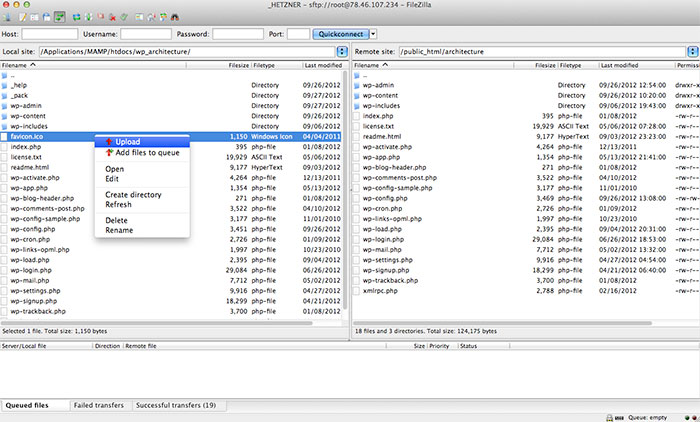
Task: Click the Host input field
Action: (x=50, y=34)
